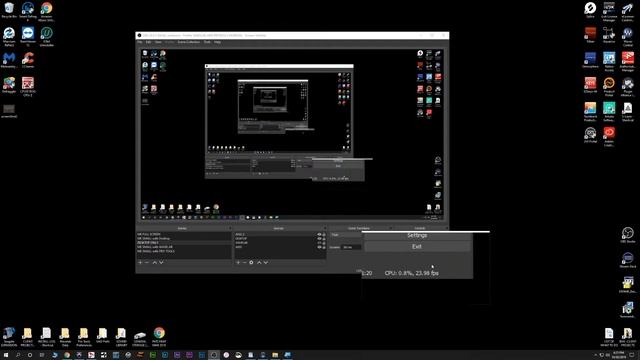The image size is (640, 360).
Task: Click the Settings button in Controls
Action: pos(417,236)
